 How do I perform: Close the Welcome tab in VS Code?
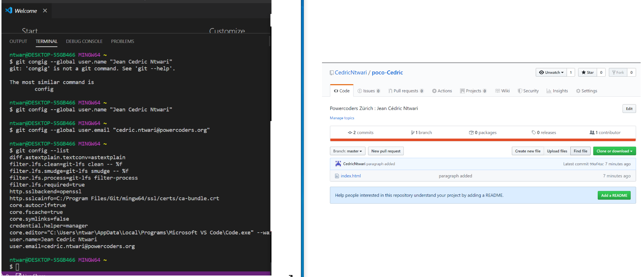click(45, 11)
